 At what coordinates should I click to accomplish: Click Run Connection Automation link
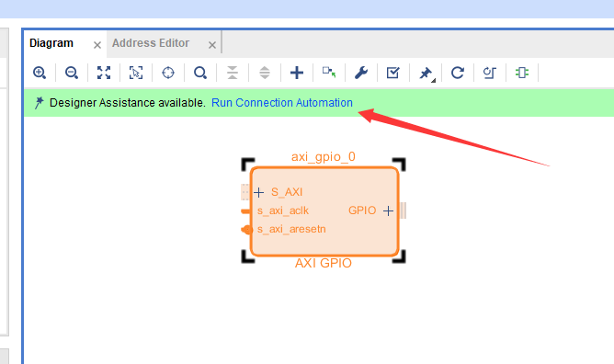[282, 103]
